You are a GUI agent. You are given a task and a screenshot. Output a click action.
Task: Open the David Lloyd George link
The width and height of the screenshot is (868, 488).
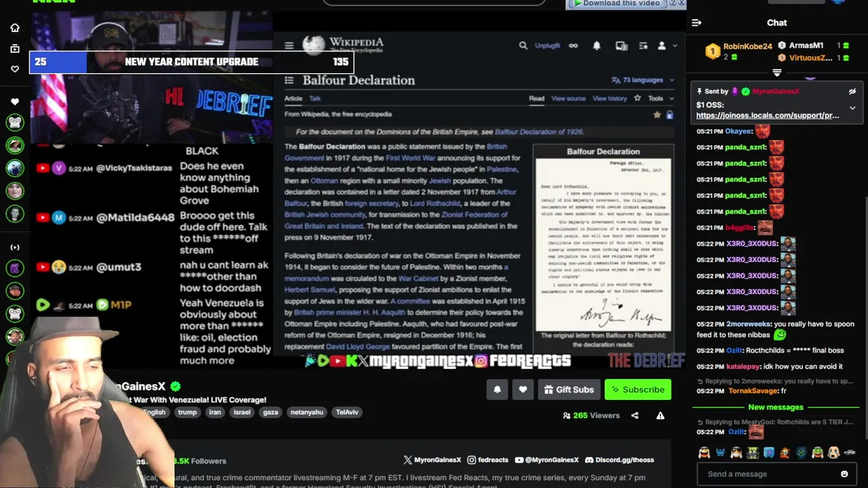pyautogui.click(x=358, y=346)
